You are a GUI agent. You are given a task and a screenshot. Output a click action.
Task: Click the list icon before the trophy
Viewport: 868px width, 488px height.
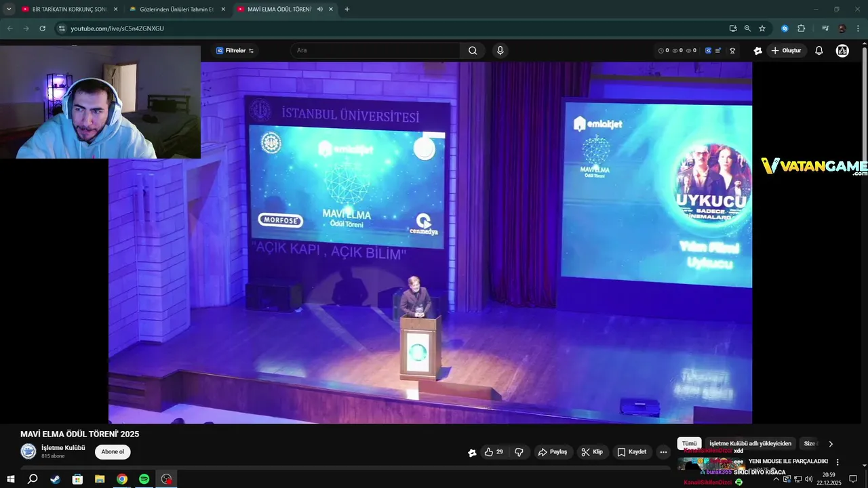pyautogui.click(x=718, y=51)
